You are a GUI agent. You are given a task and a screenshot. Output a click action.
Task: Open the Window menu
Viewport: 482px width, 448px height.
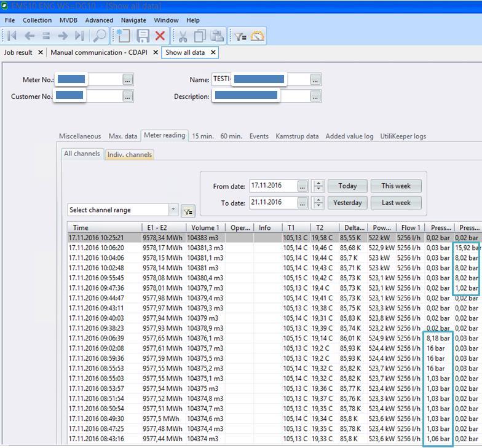point(166,20)
